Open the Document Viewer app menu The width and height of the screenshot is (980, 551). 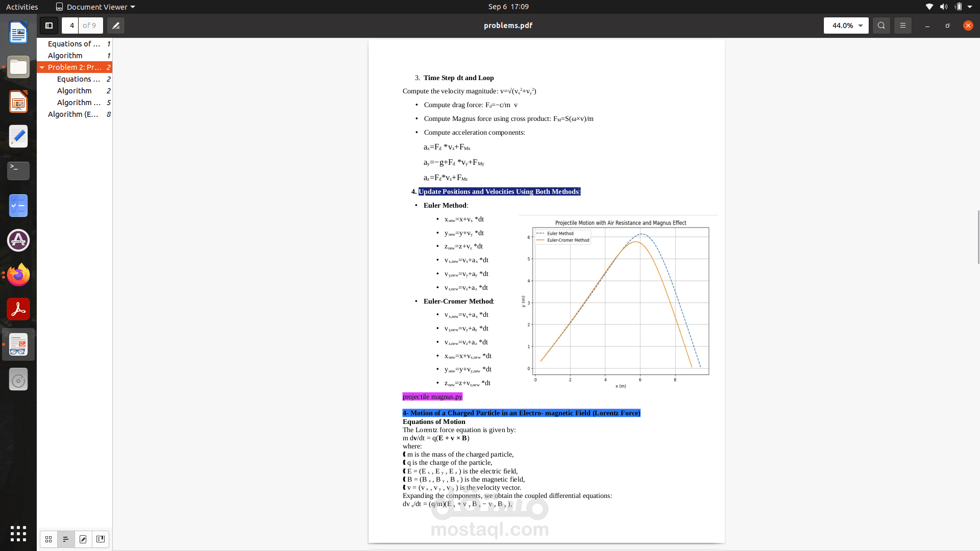[x=95, y=7]
